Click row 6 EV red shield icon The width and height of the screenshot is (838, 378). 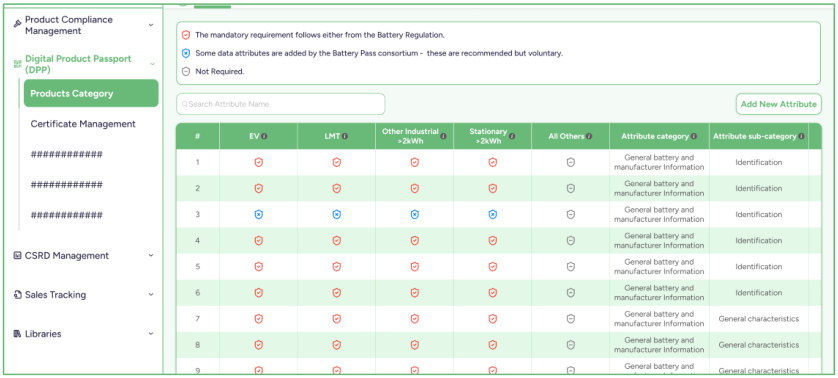(x=259, y=292)
